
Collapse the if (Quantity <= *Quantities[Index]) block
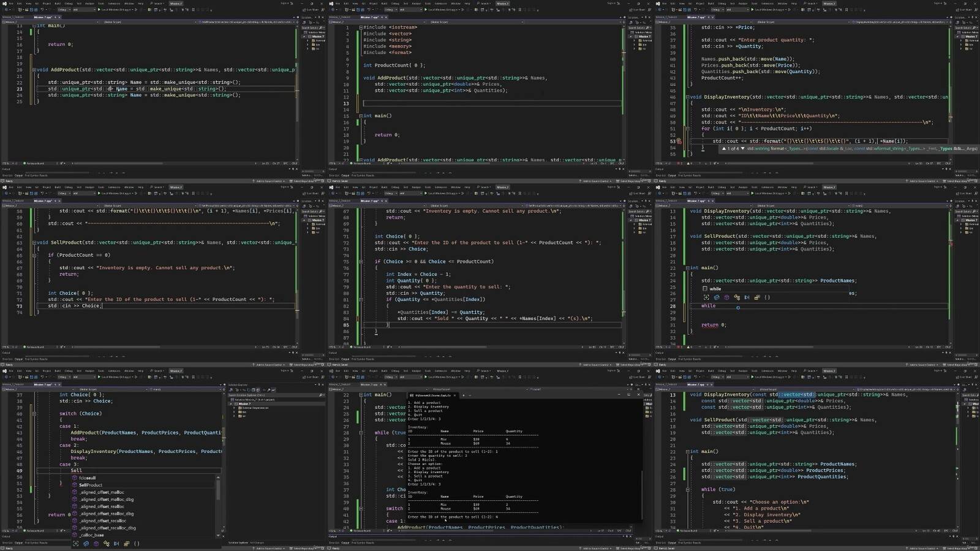coord(361,300)
